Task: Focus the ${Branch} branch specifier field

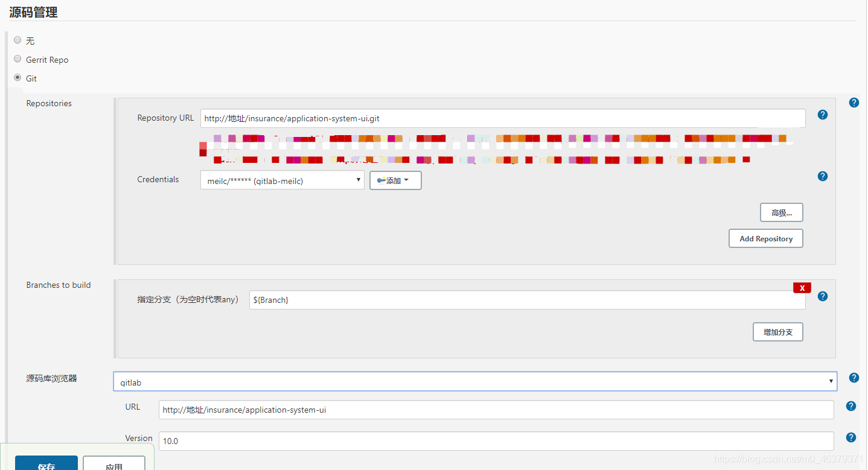Action: pos(527,300)
